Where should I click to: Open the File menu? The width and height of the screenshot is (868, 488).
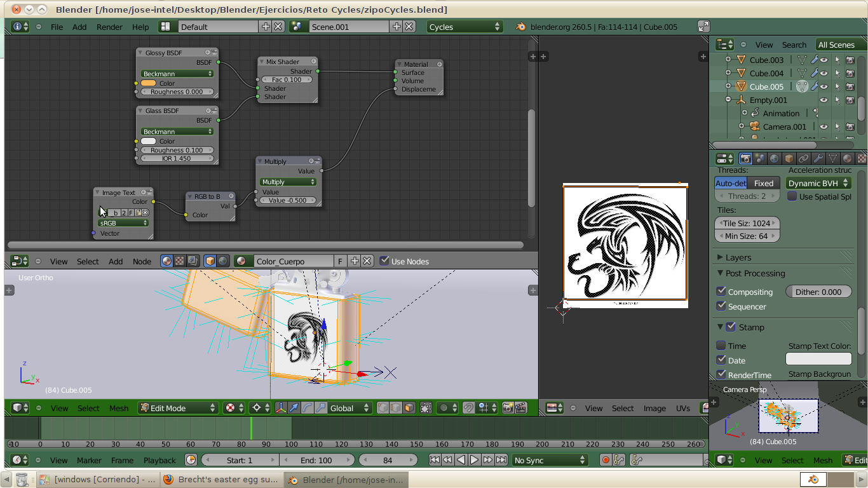[x=57, y=27]
